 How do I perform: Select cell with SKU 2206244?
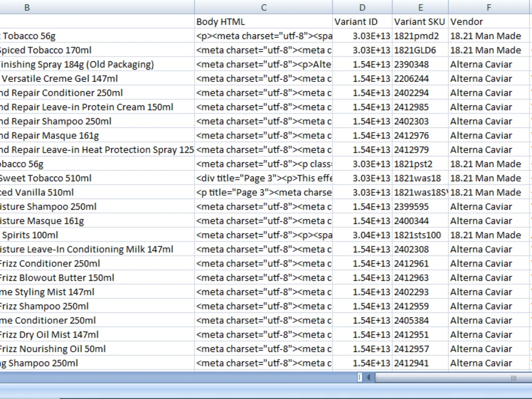pos(420,78)
